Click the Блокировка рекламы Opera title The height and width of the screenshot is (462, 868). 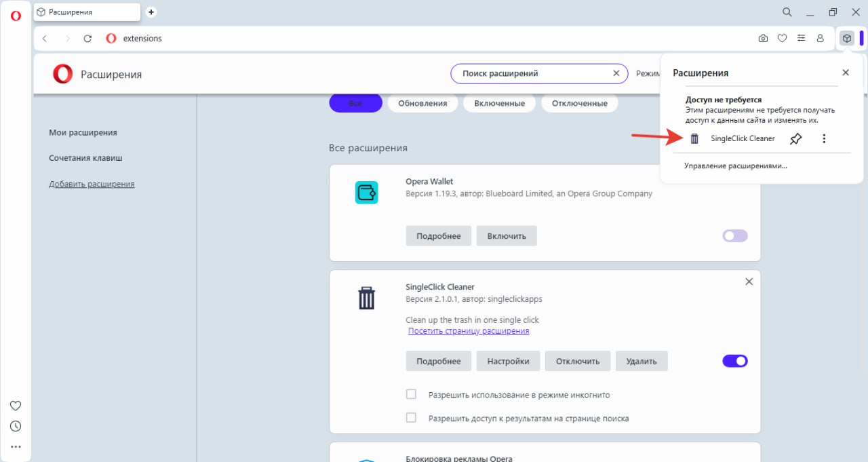point(459,459)
